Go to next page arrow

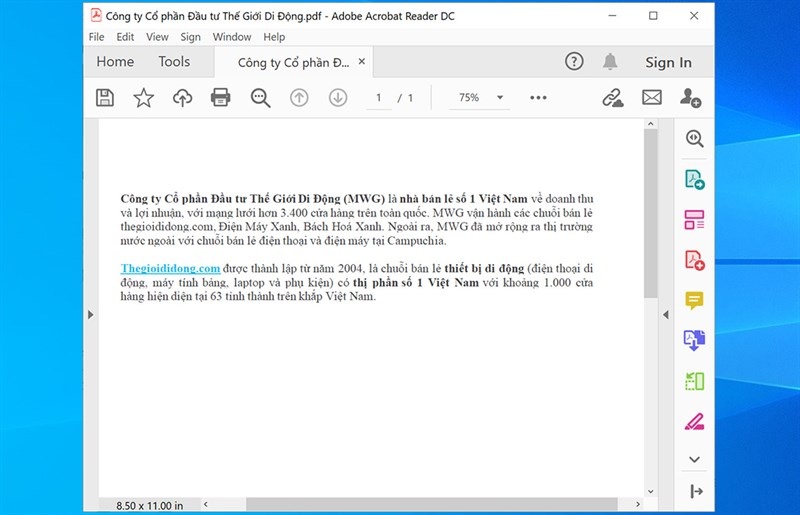338,97
